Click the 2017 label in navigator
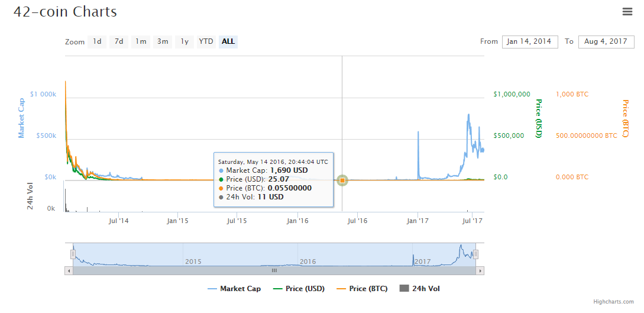 click(x=422, y=262)
